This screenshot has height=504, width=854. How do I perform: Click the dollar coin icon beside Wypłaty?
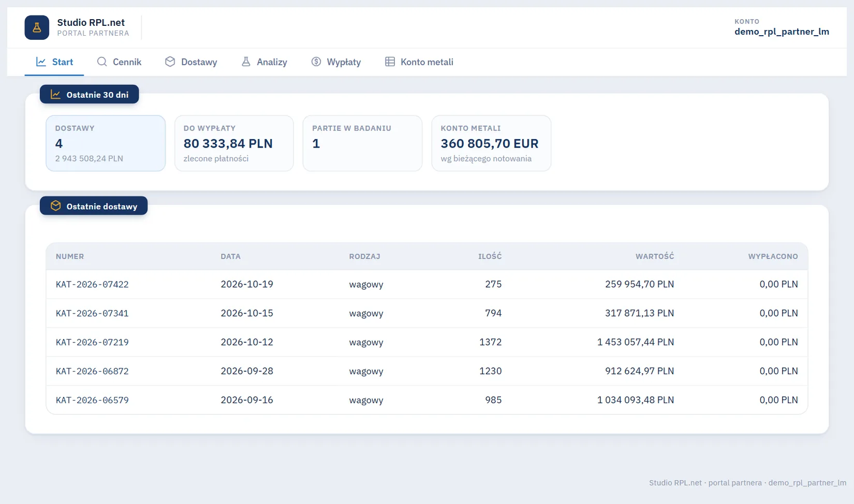click(316, 62)
